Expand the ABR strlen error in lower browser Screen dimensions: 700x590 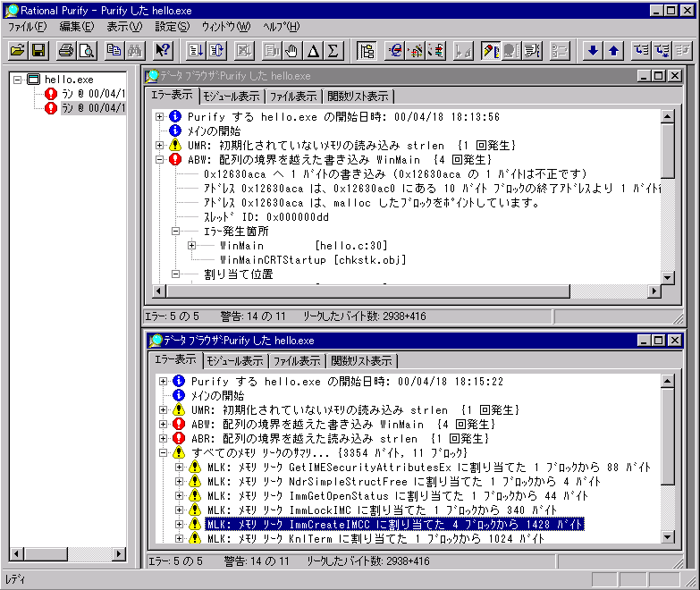[x=163, y=439]
